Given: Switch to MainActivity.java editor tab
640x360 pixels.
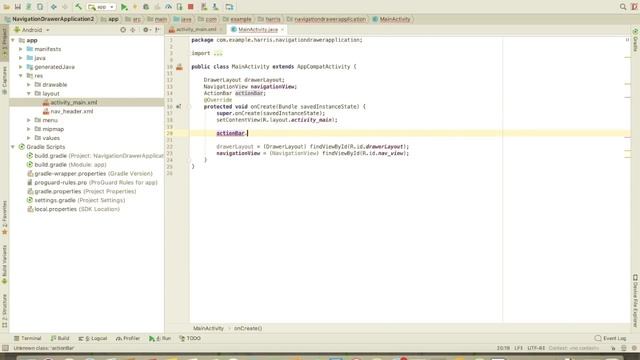Looking at the screenshot, I should (x=258, y=30).
